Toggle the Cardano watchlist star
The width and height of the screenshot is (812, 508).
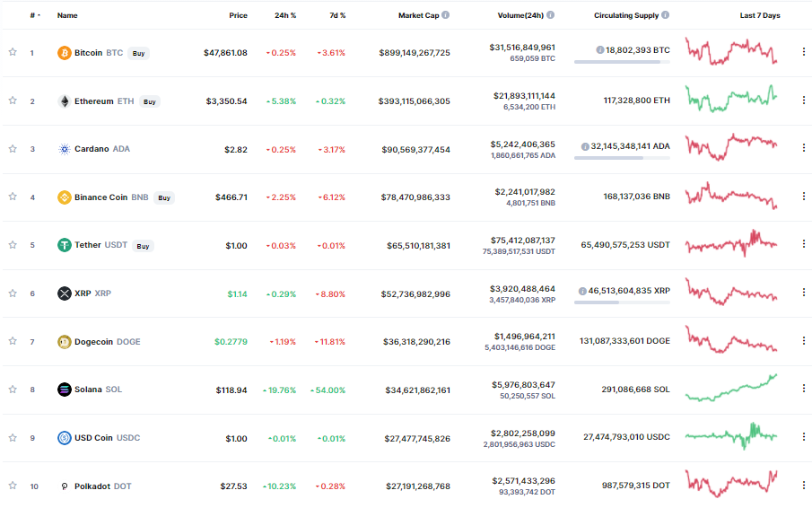[13, 149]
